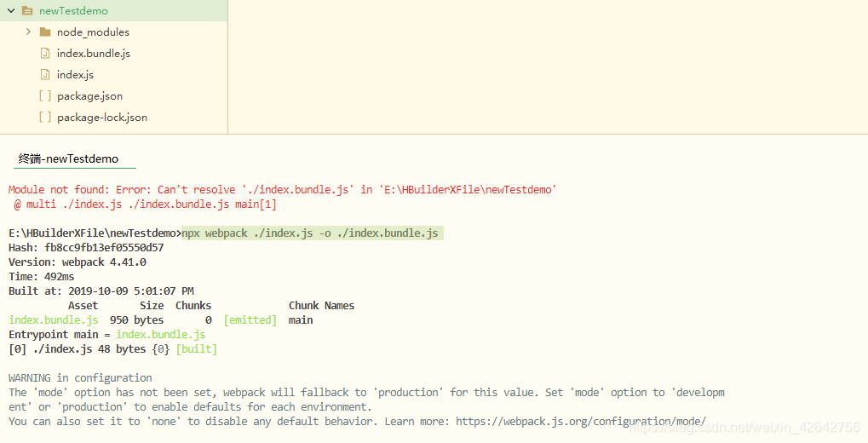
Task: Click the 'Version: webpack 4.41.0' line
Action: [78, 262]
